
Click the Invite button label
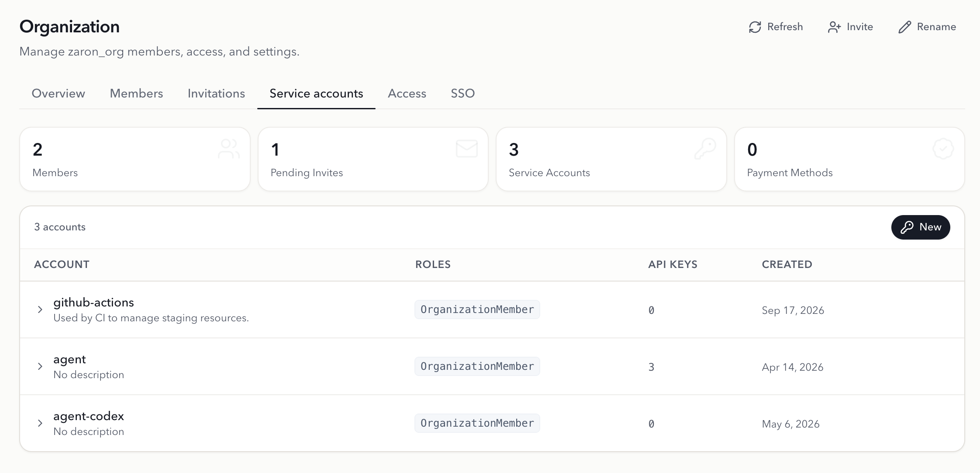[860, 27]
